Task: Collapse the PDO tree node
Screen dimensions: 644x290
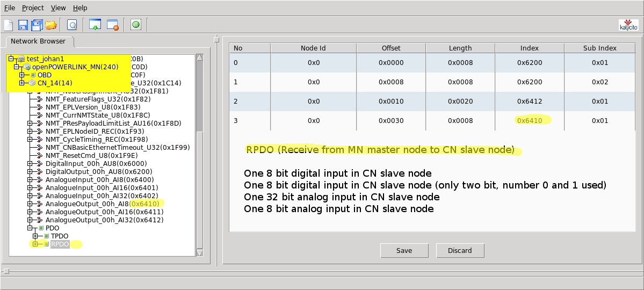Action: (x=30, y=228)
